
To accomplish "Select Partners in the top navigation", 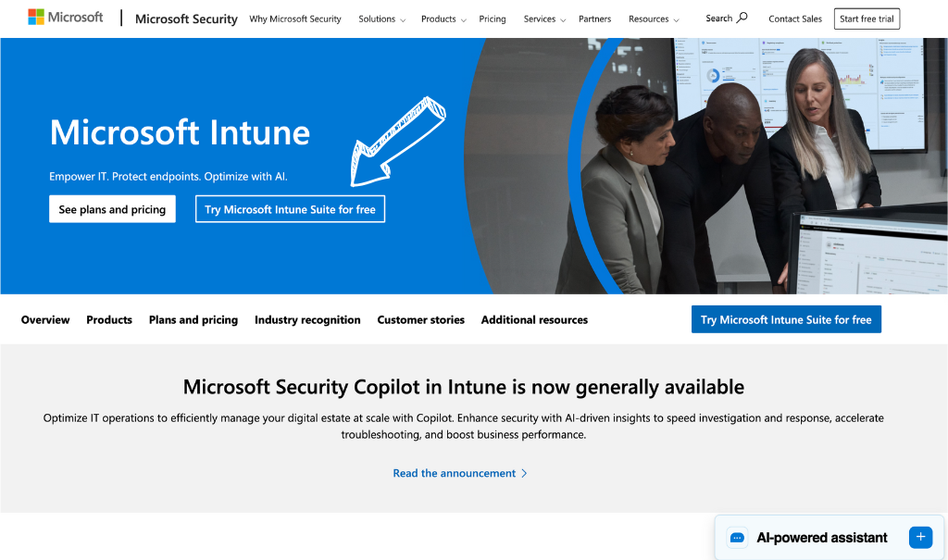I will pos(594,19).
